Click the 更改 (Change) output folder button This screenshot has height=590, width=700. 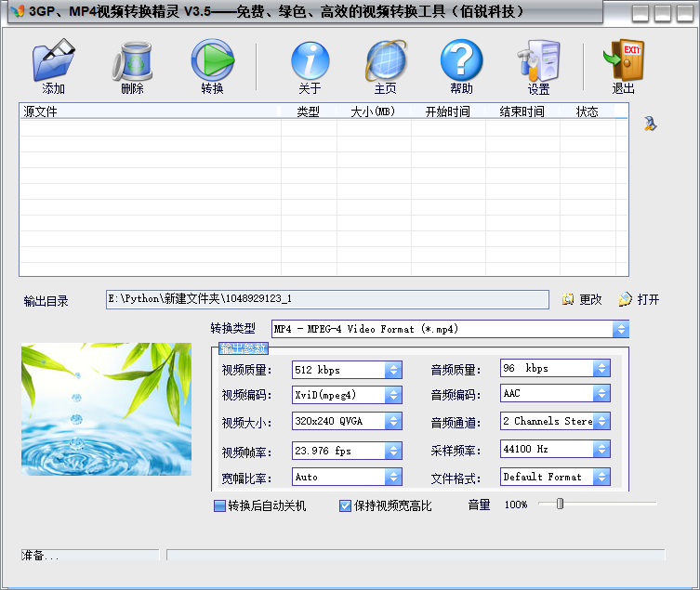582,299
